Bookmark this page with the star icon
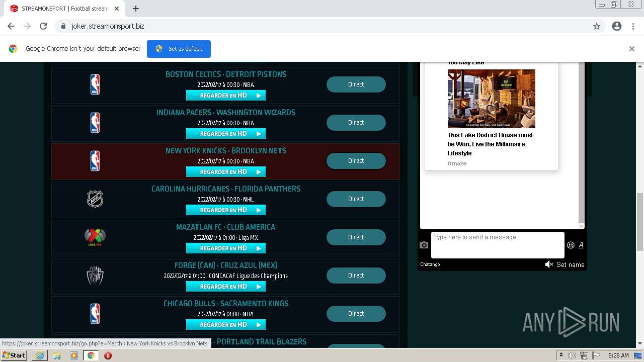The image size is (644, 362). click(597, 26)
